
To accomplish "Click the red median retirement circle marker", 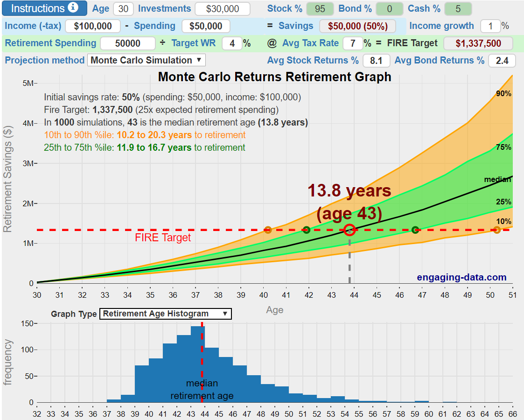I will click(x=349, y=230).
